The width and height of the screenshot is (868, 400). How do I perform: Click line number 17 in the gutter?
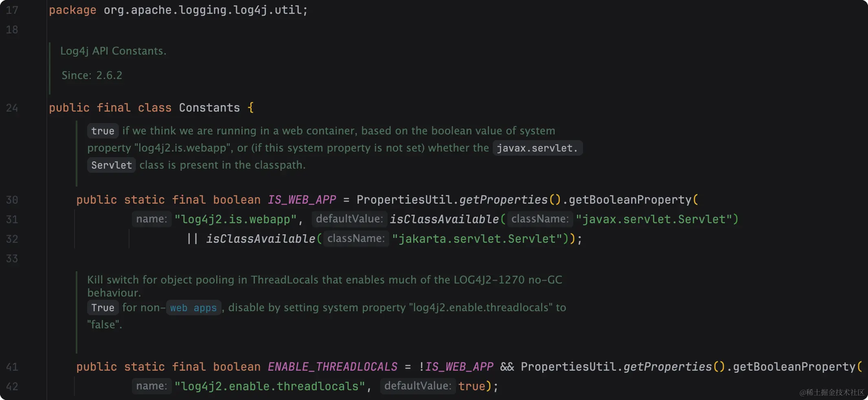point(12,10)
